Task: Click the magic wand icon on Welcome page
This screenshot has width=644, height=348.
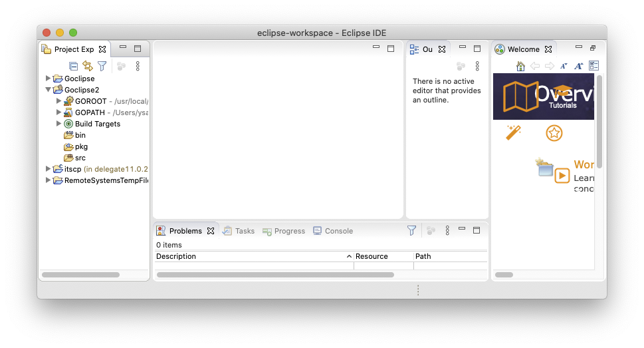Action: pos(513,132)
